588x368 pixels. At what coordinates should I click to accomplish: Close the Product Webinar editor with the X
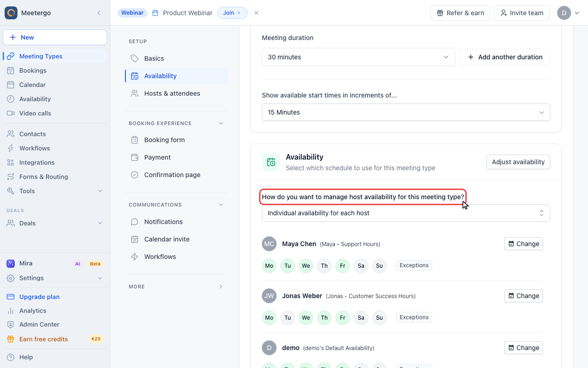(x=256, y=13)
